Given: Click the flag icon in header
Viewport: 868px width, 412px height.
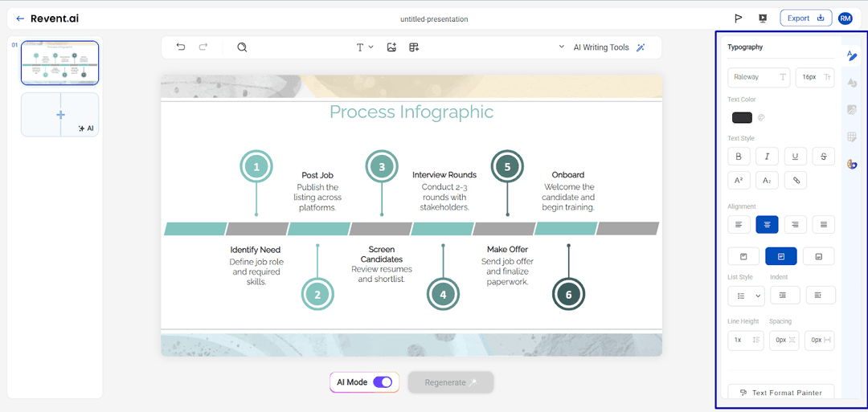Looking at the screenshot, I should [x=738, y=18].
